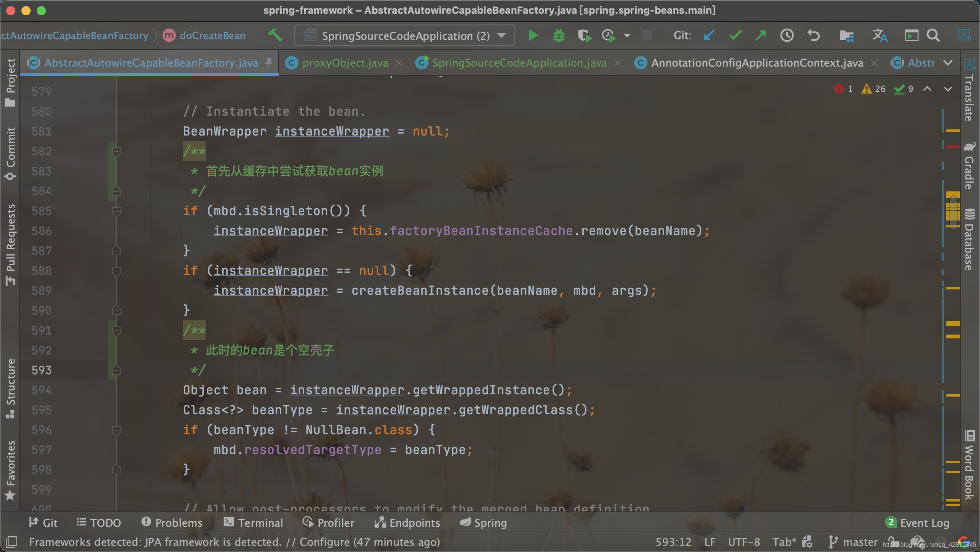The height and width of the screenshot is (552, 980).
Task: Expand hidden editor tabs chevron
Action: [x=948, y=63]
